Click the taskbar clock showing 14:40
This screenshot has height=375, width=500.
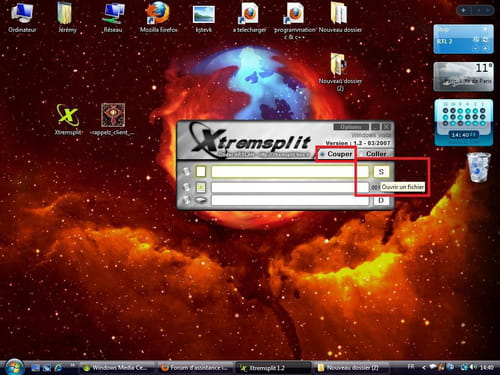tap(486, 367)
